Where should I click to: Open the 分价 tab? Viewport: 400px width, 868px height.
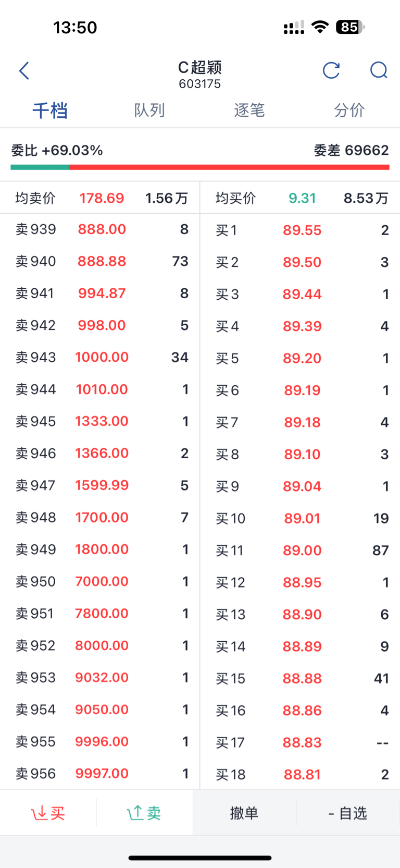tap(349, 111)
